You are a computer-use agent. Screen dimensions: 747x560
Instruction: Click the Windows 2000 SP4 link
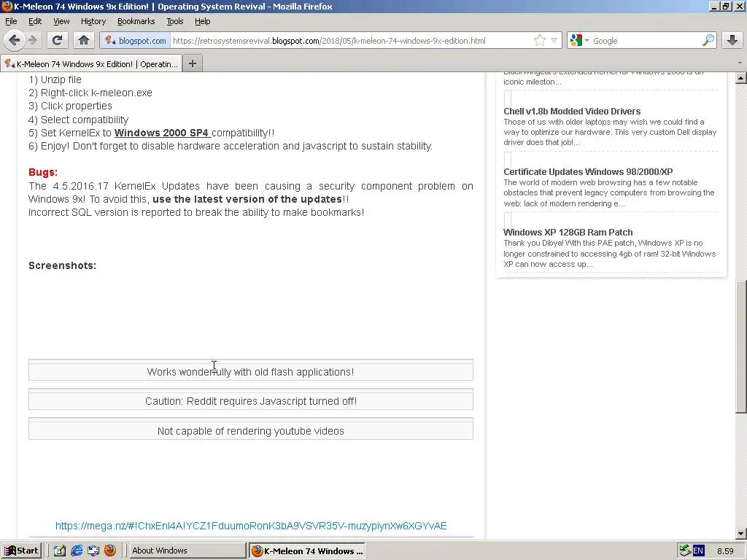162,133
